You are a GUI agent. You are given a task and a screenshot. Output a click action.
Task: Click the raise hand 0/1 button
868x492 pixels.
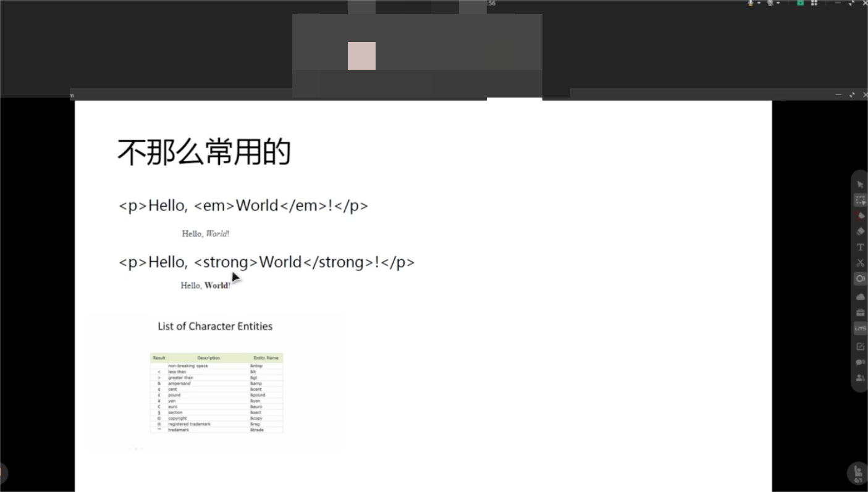coord(857,473)
